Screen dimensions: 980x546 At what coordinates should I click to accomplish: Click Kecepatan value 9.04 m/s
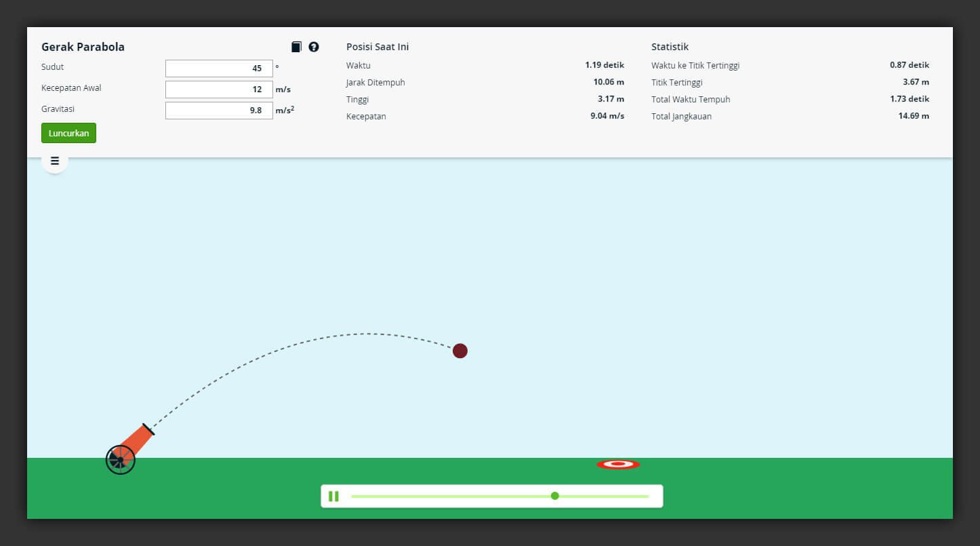coord(607,116)
